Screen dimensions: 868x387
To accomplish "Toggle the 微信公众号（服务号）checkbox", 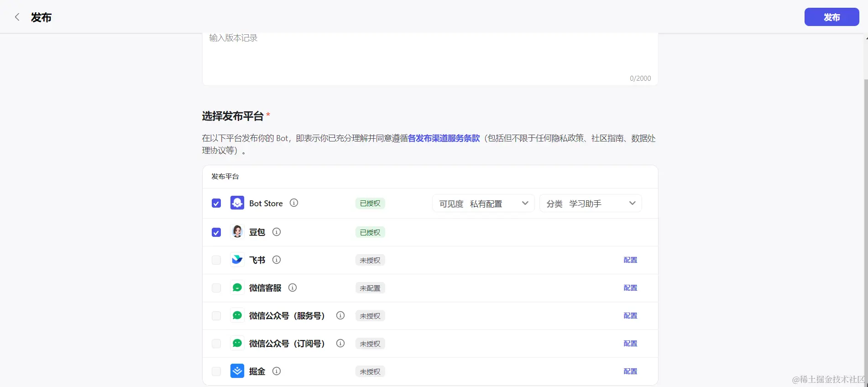I will tap(216, 316).
